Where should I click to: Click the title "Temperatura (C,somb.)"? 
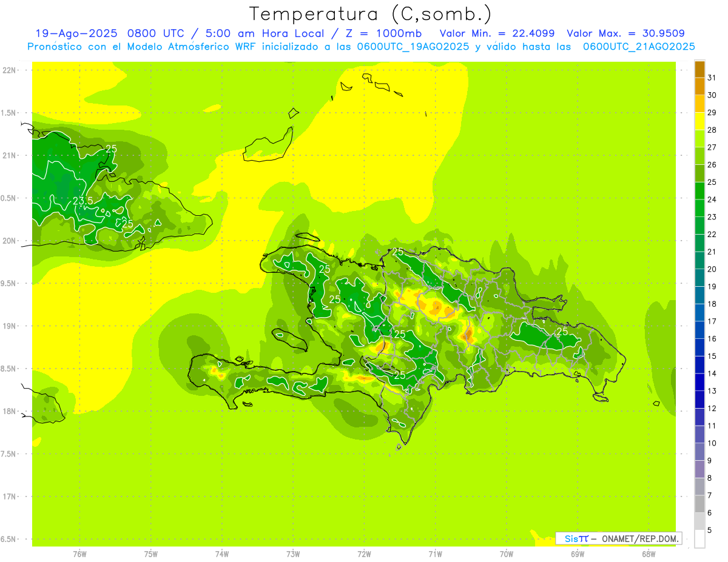pyautogui.click(x=371, y=14)
